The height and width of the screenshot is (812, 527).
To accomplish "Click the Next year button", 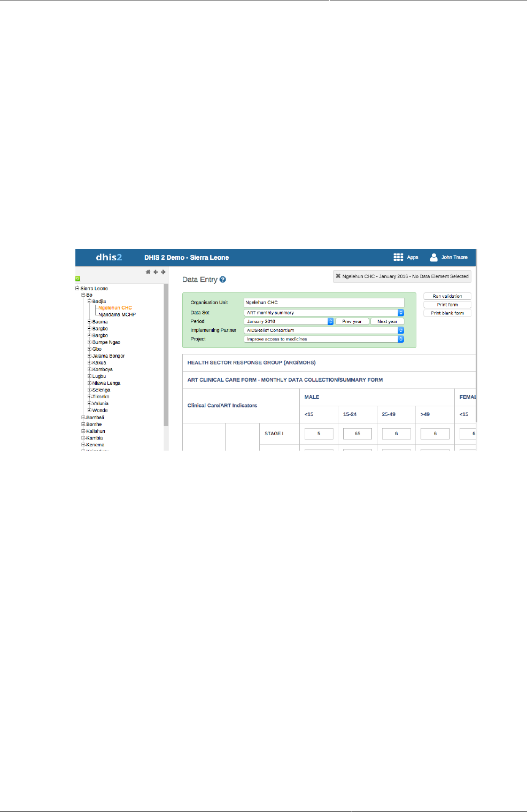I will pyautogui.click(x=387, y=321).
